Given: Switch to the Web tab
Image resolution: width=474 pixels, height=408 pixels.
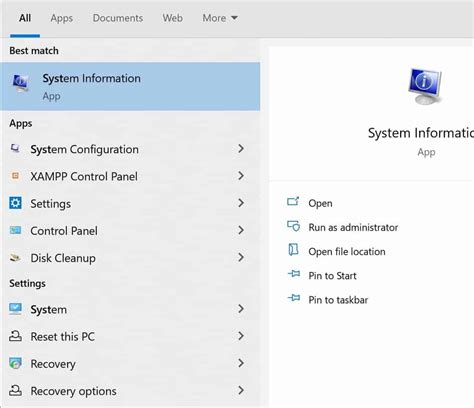Looking at the screenshot, I should [172, 18].
